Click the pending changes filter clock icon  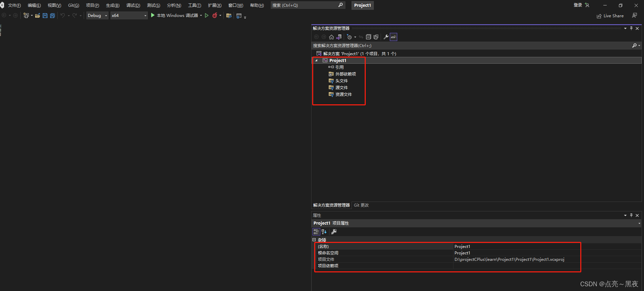point(349,37)
